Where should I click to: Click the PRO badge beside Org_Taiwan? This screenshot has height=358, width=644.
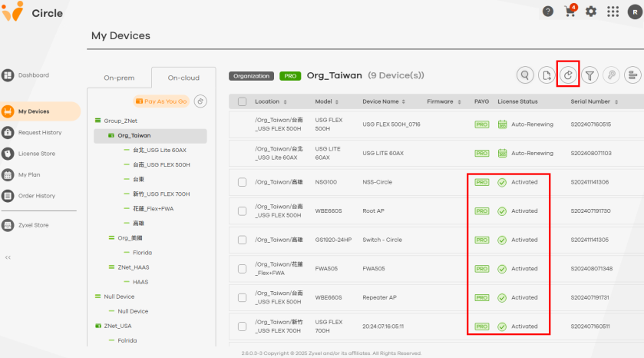(290, 76)
